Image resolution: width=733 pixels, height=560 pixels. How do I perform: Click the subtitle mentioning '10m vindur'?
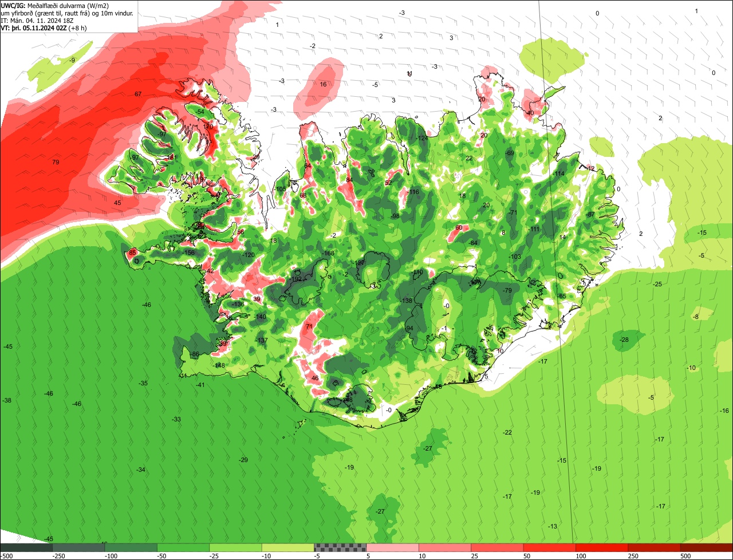(x=67, y=13)
